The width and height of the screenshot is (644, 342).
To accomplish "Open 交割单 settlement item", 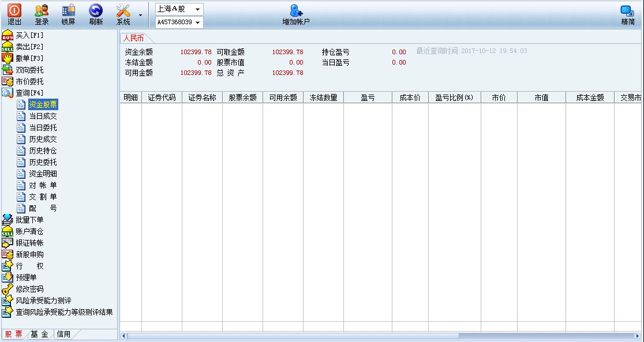I will [43, 197].
